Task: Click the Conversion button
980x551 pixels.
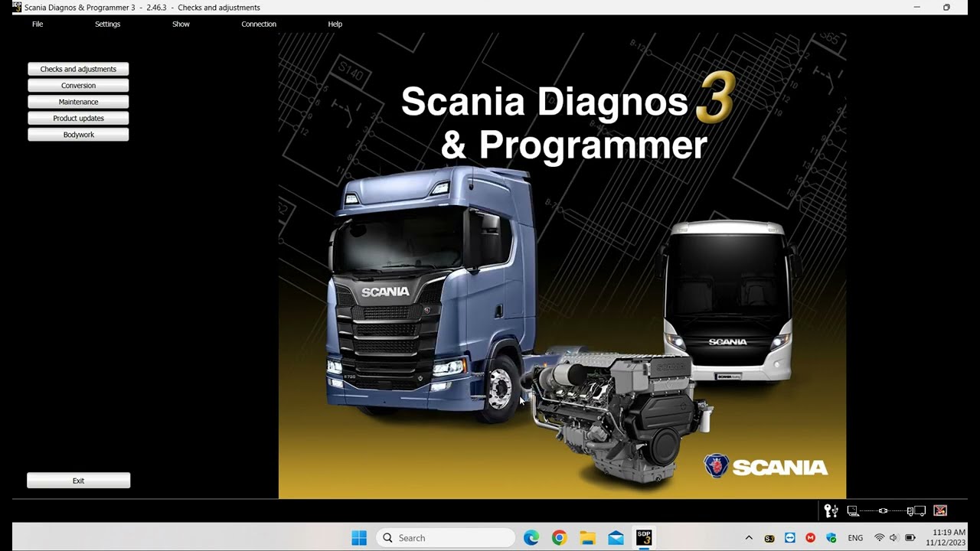Action: tap(78, 86)
